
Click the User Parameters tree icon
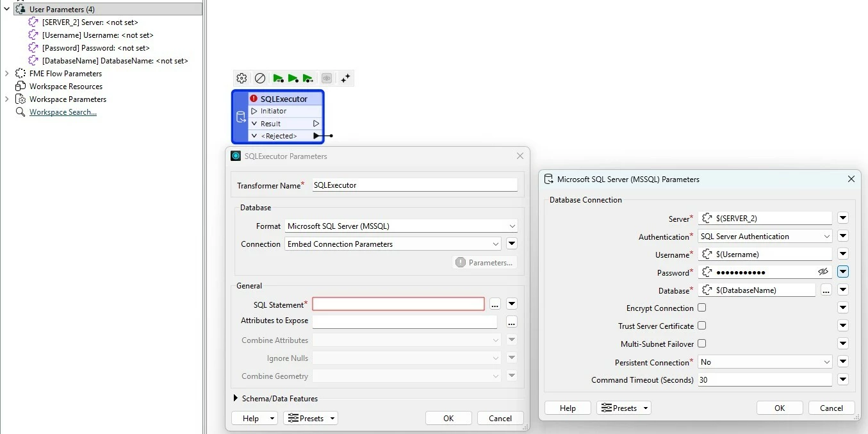coord(20,10)
